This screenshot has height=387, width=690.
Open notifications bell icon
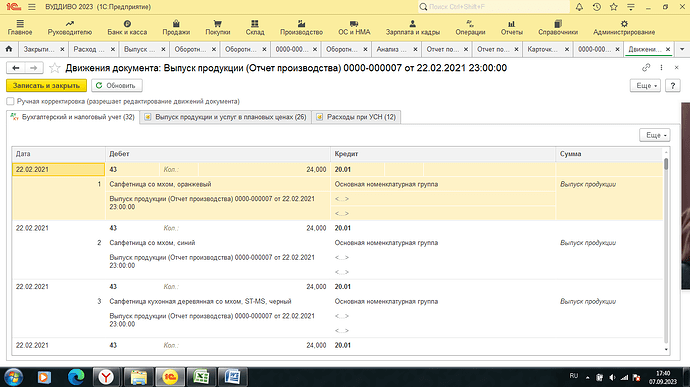click(x=579, y=7)
